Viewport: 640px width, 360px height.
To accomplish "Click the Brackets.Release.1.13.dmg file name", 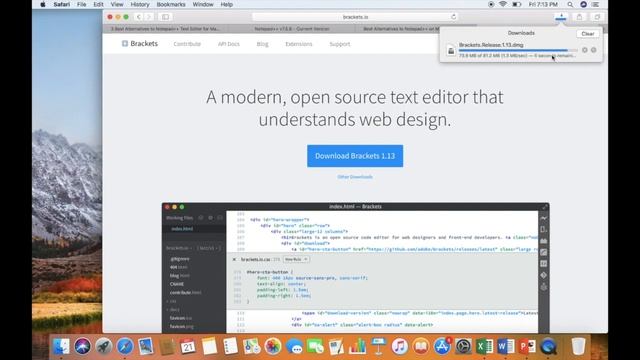I will coord(491,45).
